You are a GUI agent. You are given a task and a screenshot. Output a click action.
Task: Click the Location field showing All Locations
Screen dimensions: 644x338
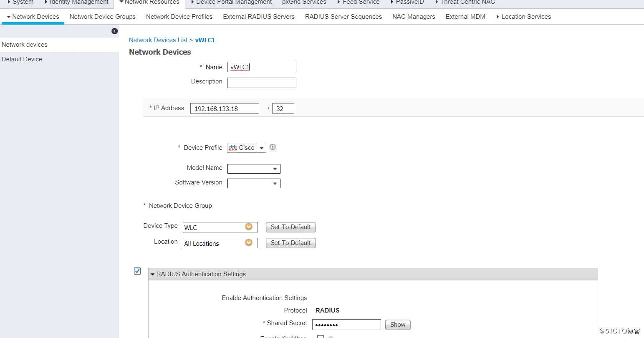[220, 243]
